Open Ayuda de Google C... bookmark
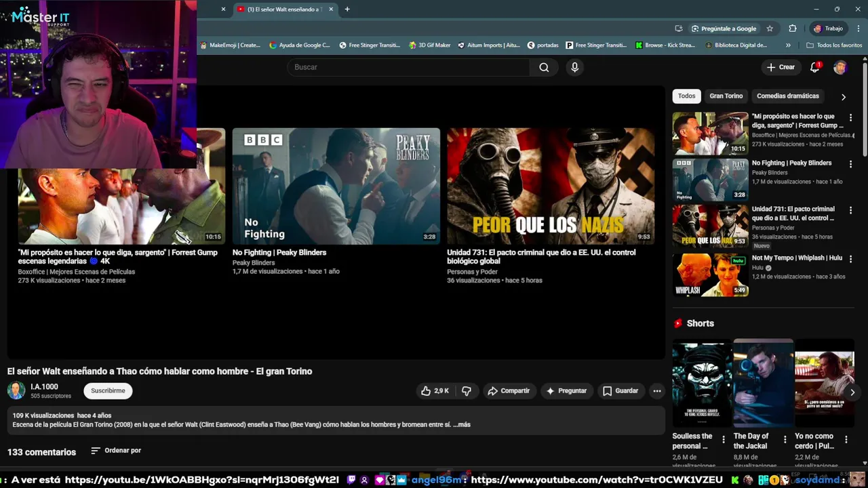 [x=299, y=45]
